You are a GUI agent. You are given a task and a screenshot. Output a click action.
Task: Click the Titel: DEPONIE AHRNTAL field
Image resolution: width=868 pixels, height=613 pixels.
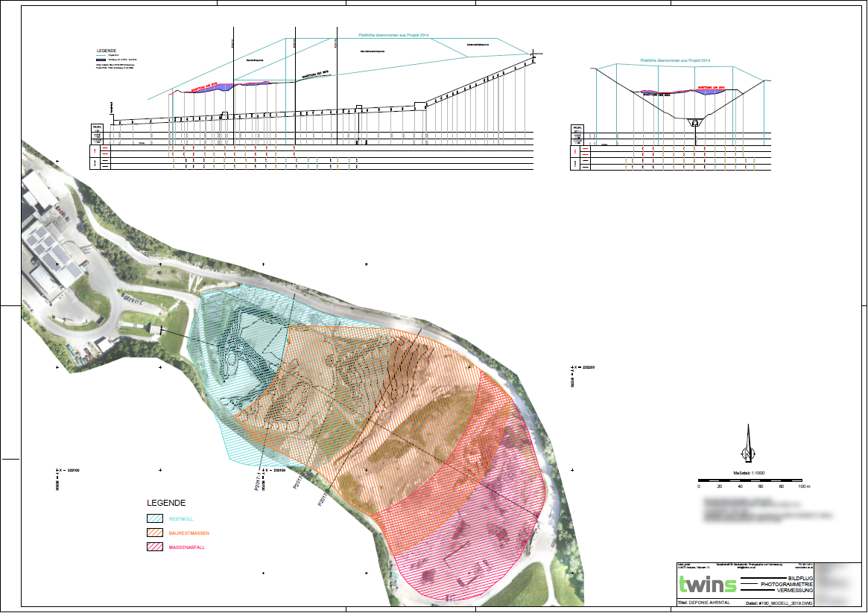703,601
